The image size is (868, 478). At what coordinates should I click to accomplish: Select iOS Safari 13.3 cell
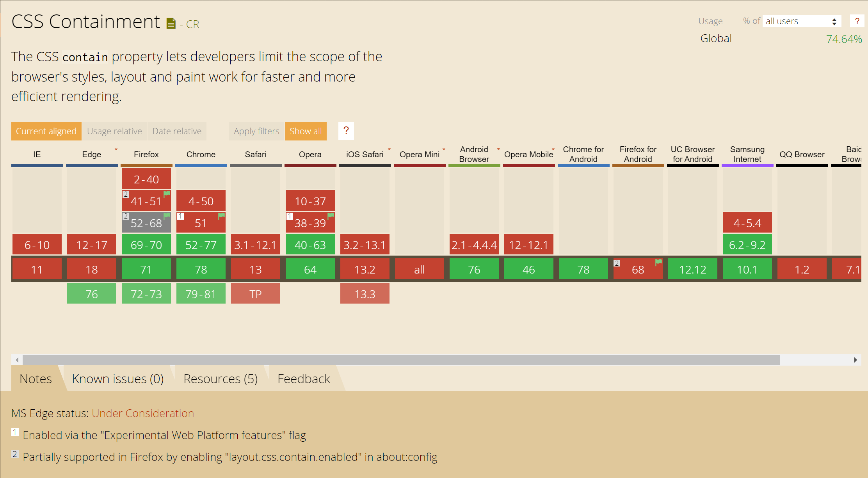(365, 293)
